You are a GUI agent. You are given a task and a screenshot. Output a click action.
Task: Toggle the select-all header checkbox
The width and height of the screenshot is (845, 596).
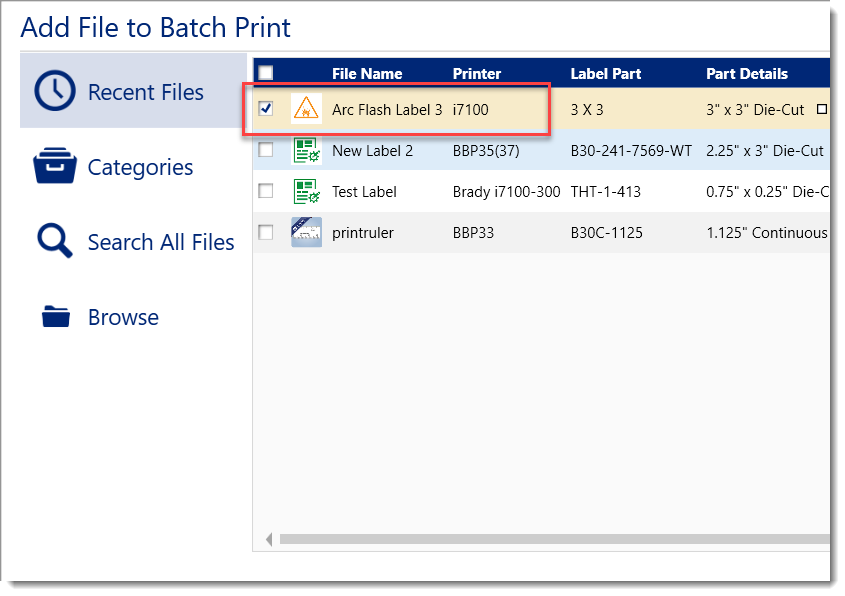tap(265, 72)
